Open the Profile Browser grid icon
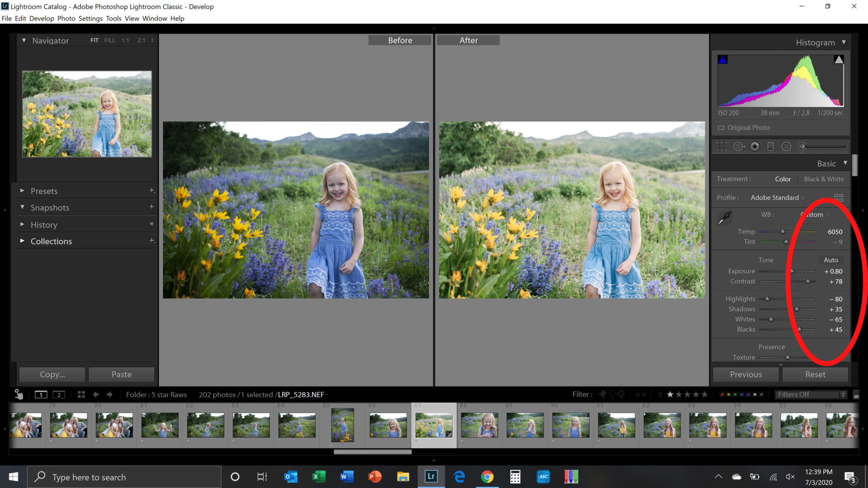This screenshot has width=868, height=488. pos(838,198)
